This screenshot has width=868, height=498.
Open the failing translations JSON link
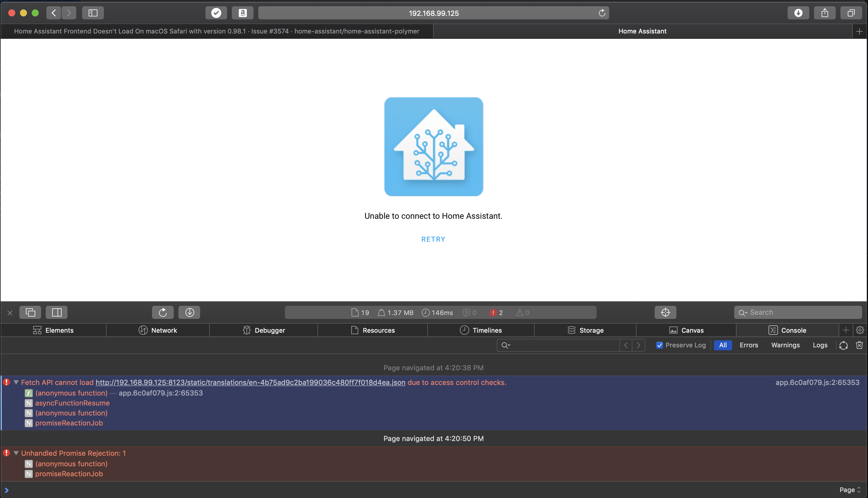click(x=251, y=382)
